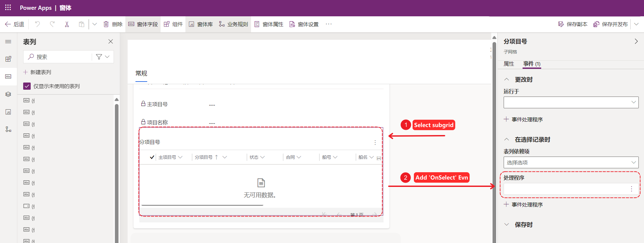Toggle the select-all checkmark in subgrid header
The image size is (644, 243).
click(x=152, y=157)
